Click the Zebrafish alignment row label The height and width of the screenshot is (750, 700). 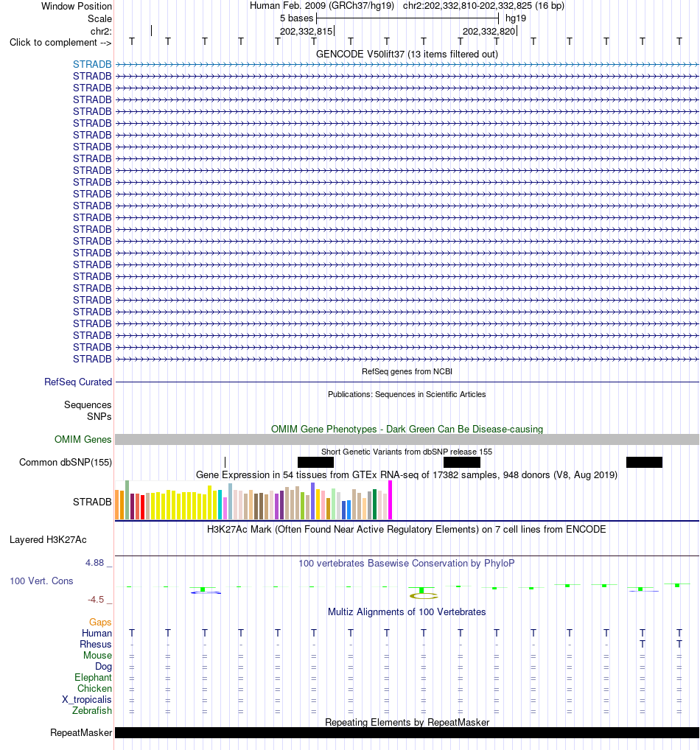click(92, 710)
